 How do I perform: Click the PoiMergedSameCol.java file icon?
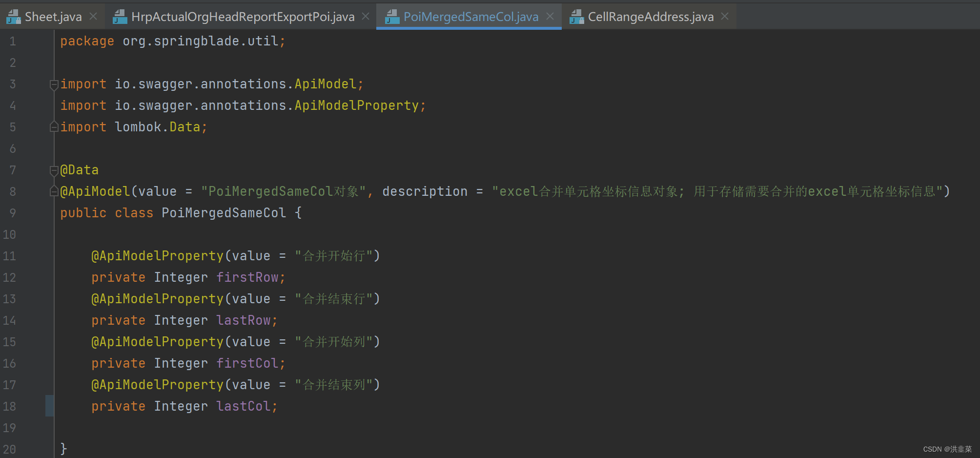[392, 17]
